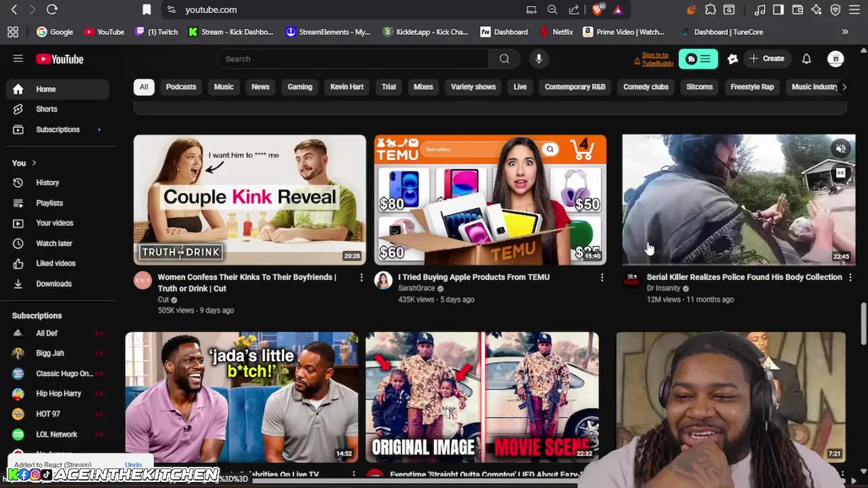Select the Podcasts filter chip

coord(181,87)
